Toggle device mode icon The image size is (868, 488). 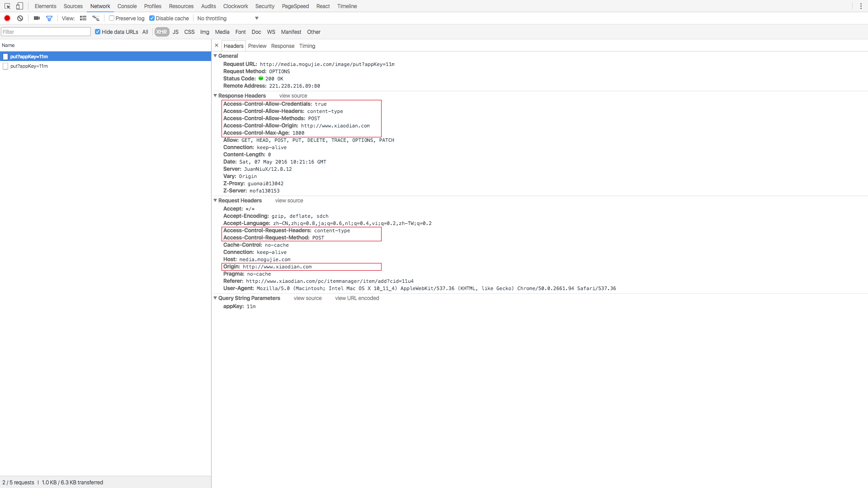point(19,6)
